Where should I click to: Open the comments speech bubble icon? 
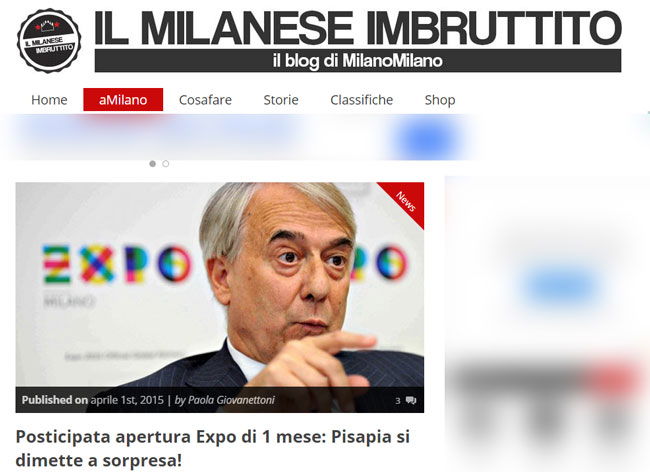[x=411, y=400]
